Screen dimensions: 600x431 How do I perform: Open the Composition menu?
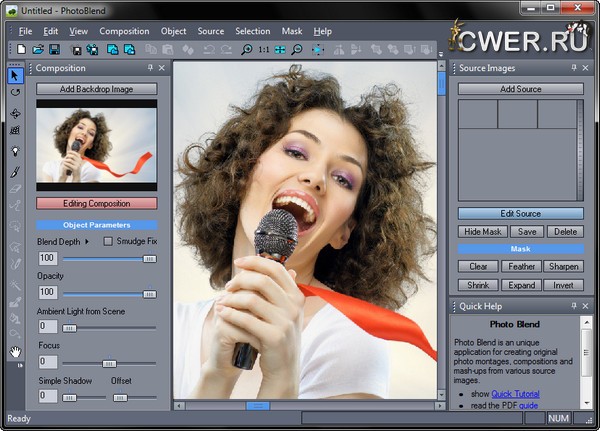pyautogui.click(x=124, y=31)
